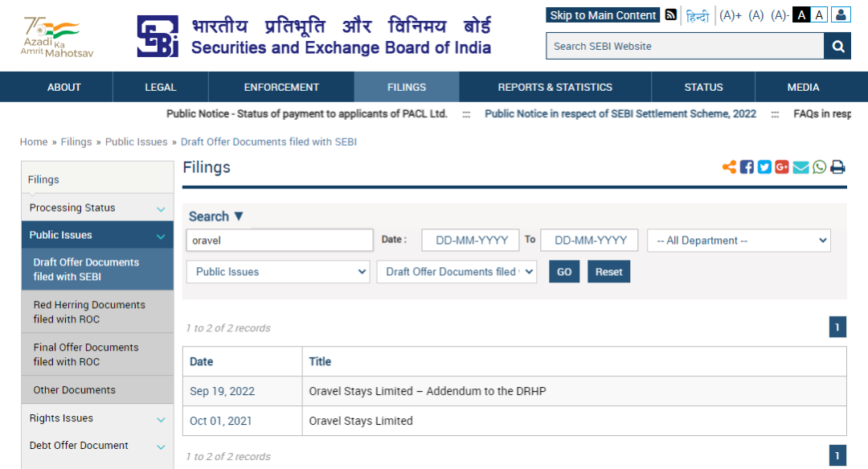Viewport: 868px width, 469px height.
Task: Share page via WhatsApp
Action: pyautogui.click(x=819, y=167)
